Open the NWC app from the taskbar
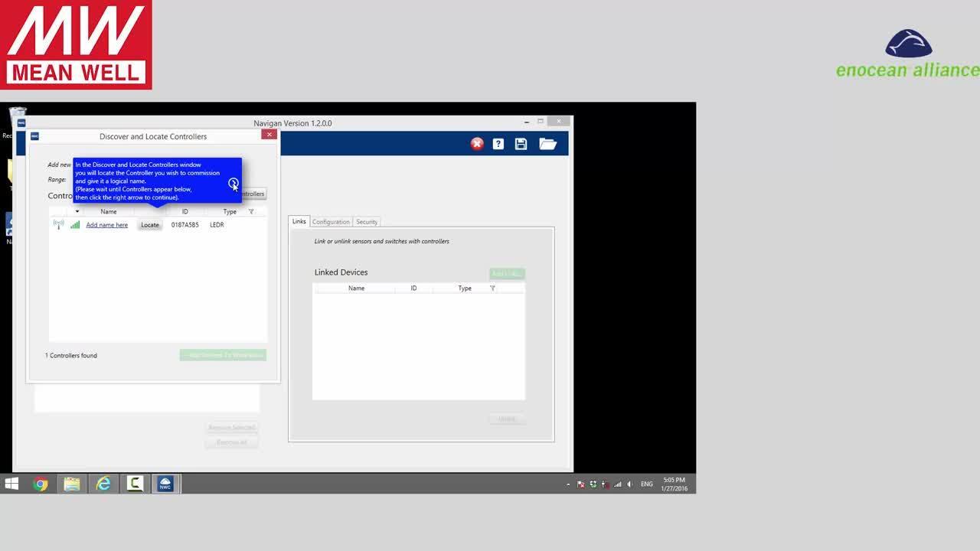 click(x=165, y=484)
